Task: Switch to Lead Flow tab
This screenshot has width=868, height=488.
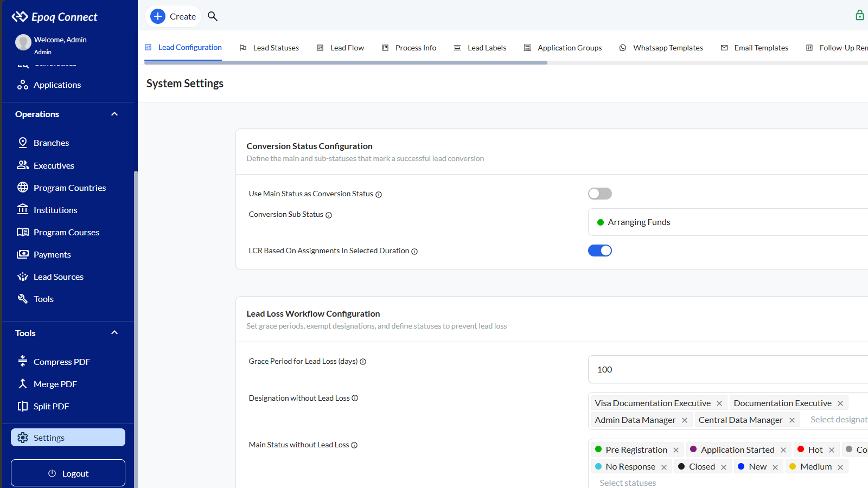Action: point(340,48)
